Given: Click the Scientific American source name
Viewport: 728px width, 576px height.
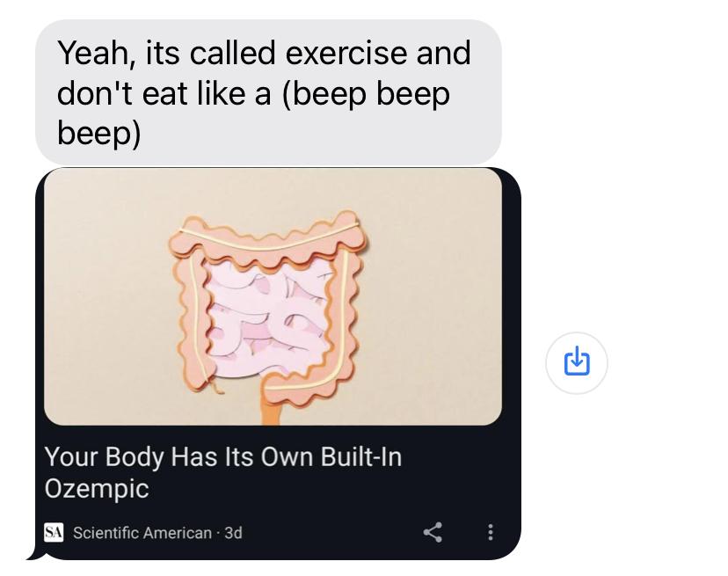Looking at the screenshot, I should [x=142, y=533].
